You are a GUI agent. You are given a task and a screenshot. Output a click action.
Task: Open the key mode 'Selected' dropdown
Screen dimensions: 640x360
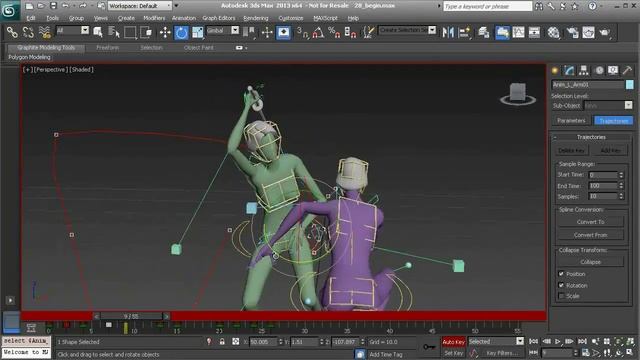coord(496,341)
